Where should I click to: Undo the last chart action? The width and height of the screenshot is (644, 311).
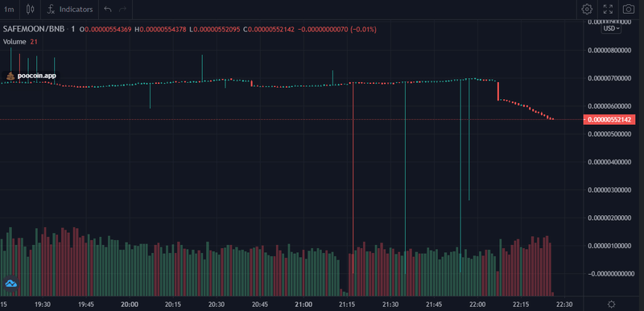(x=108, y=9)
